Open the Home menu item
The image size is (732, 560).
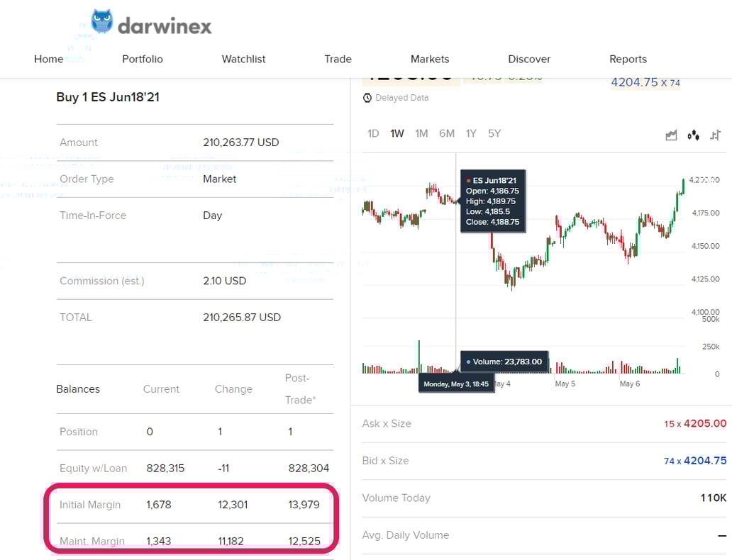(48, 59)
